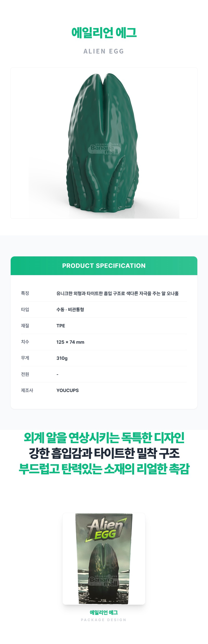The image size is (208, 644).
Task: Click the tagline 부드럽고 탄력있는 소재의 리얼한 촉감
Action: tap(104, 469)
